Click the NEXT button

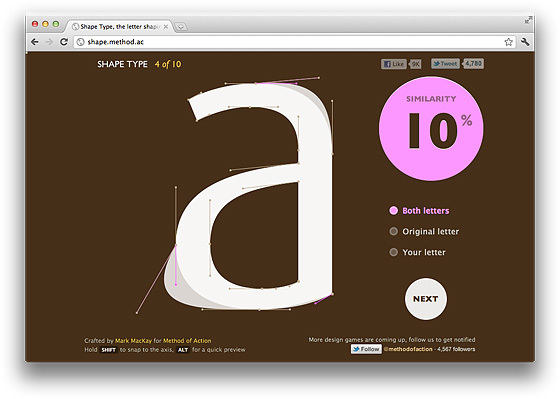426,299
